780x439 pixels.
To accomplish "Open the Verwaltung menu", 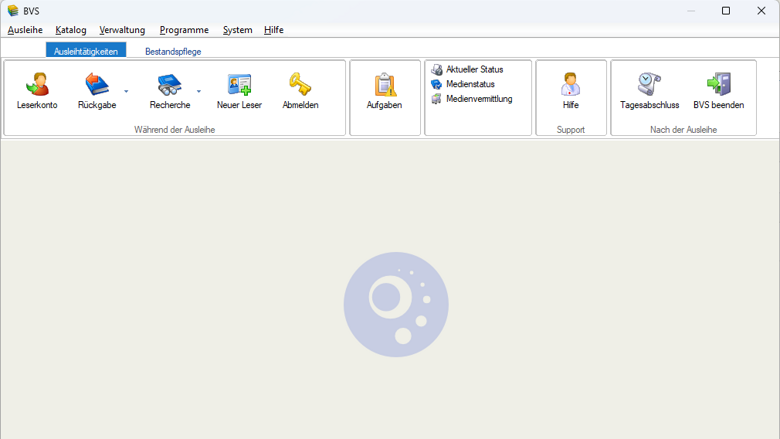I will coord(122,30).
